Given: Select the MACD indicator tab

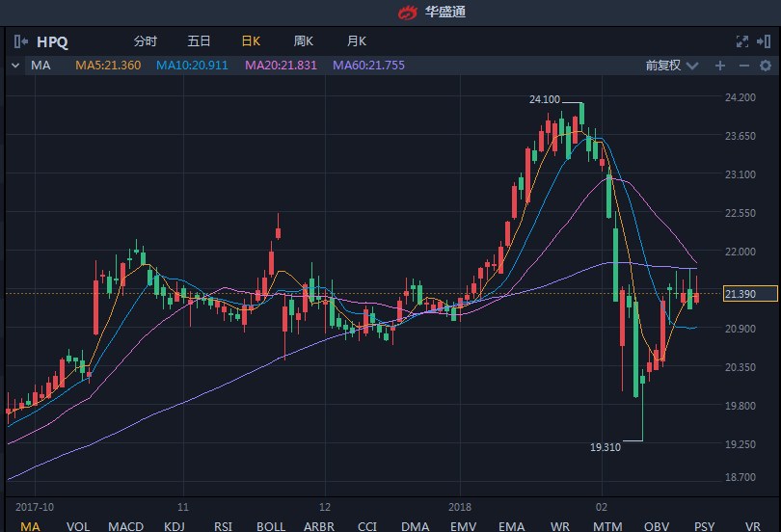Looking at the screenshot, I should coord(125,525).
